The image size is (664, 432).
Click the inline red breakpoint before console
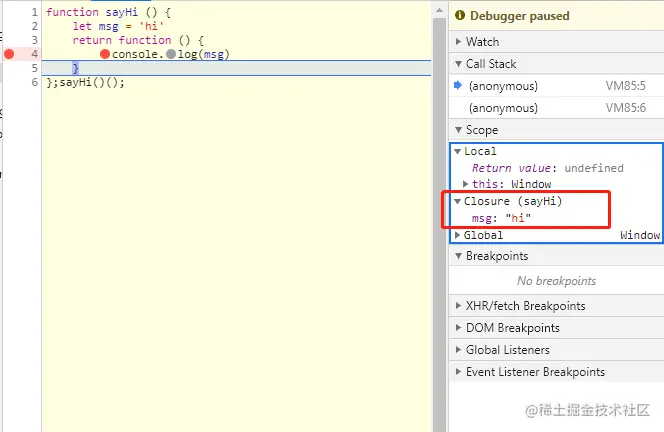click(x=105, y=54)
